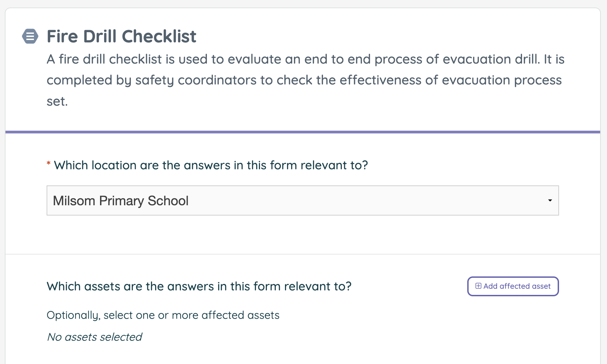Click the required asterisk next to location question
Image resolution: width=607 pixels, height=364 pixels.
pyautogui.click(x=48, y=165)
